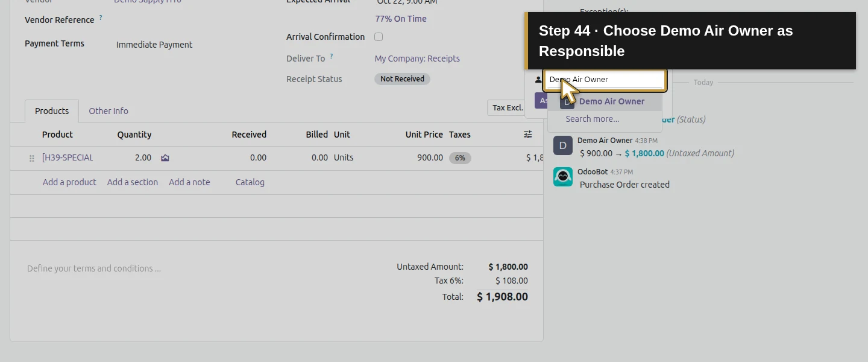This screenshot has height=362, width=868.
Task: Click the Not Received status badge
Action: coord(402,79)
